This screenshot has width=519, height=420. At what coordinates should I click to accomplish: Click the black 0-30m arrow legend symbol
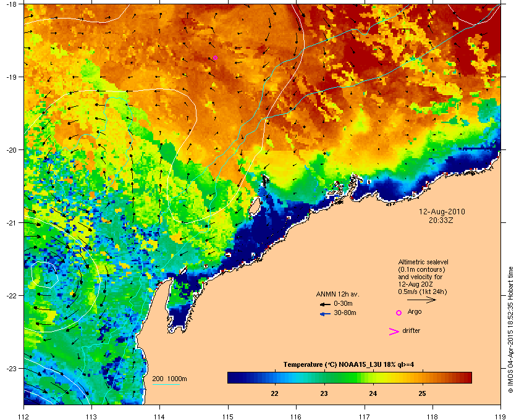coord(325,304)
